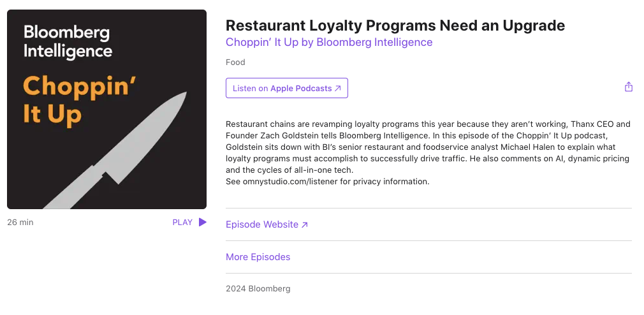Click the orange Choppin' It Up cover text

[x=79, y=100]
